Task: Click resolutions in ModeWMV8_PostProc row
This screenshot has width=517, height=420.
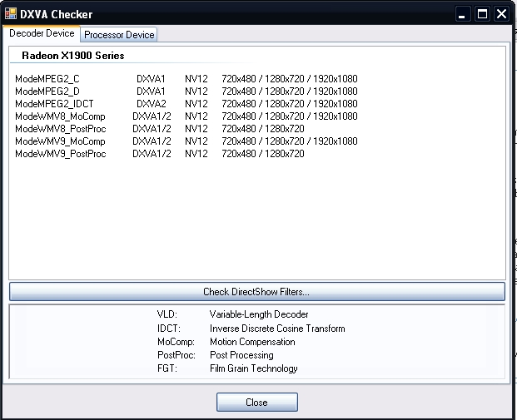Action: pyautogui.click(x=263, y=129)
